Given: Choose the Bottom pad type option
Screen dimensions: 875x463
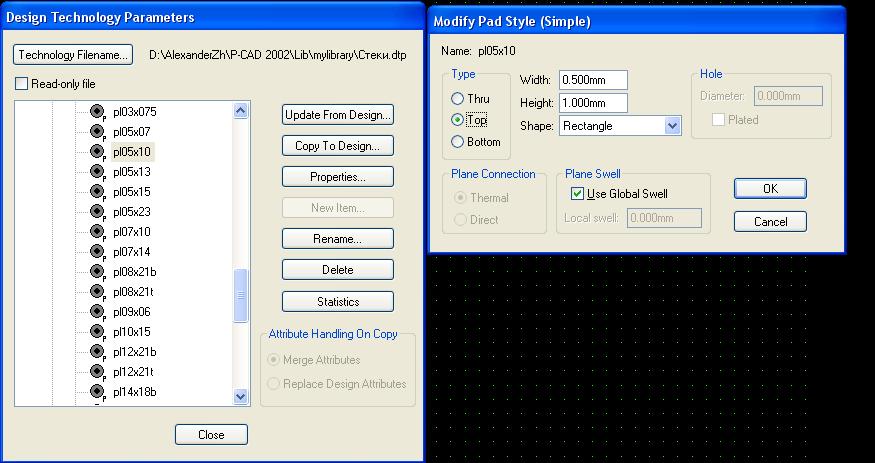Looking at the screenshot, I should 458,142.
